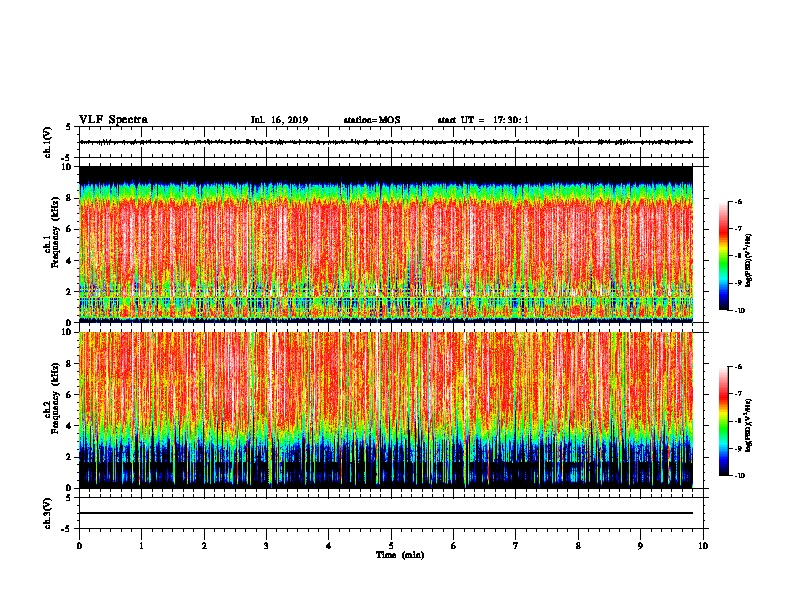
Task: Click the ch.1 frequency axis "0" tick
Action: [69, 323]
